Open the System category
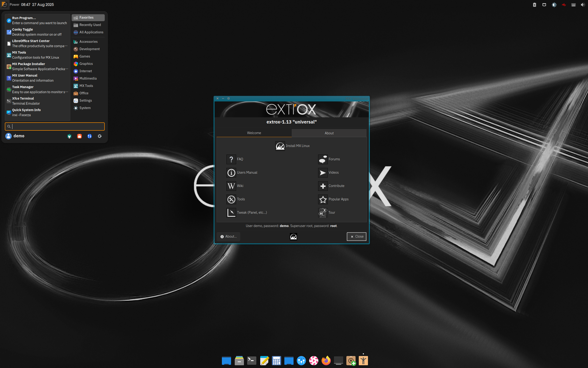588x368 pixels. point(88,108)
